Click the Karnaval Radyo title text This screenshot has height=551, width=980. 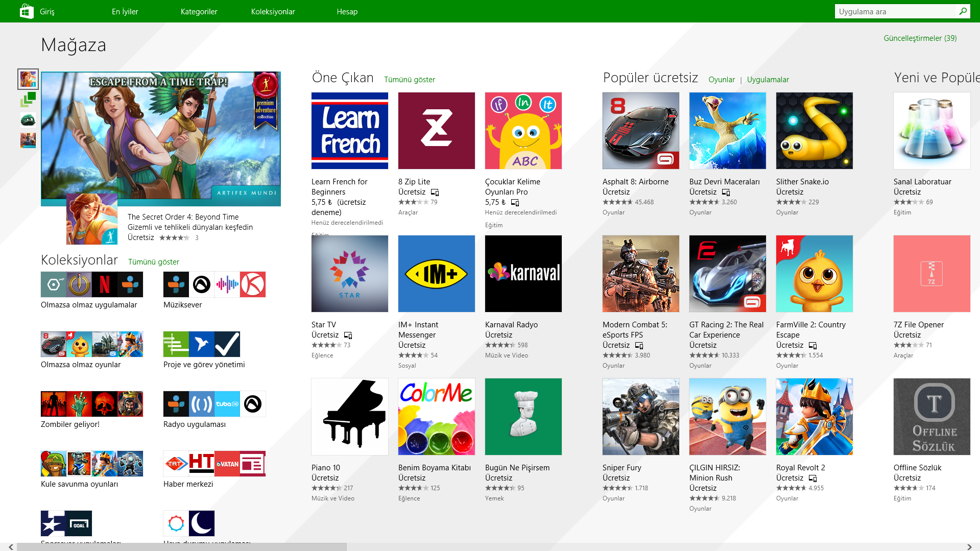point(511,325)
